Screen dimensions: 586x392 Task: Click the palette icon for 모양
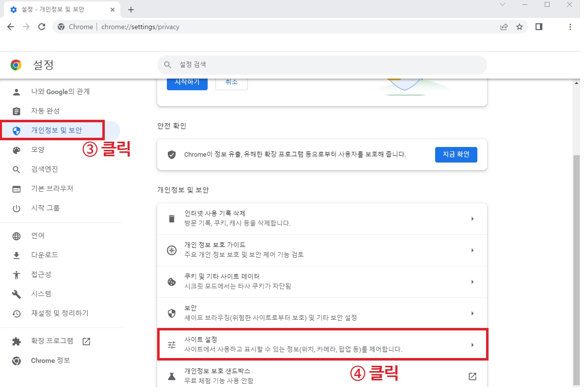click(x=16, y=150)
